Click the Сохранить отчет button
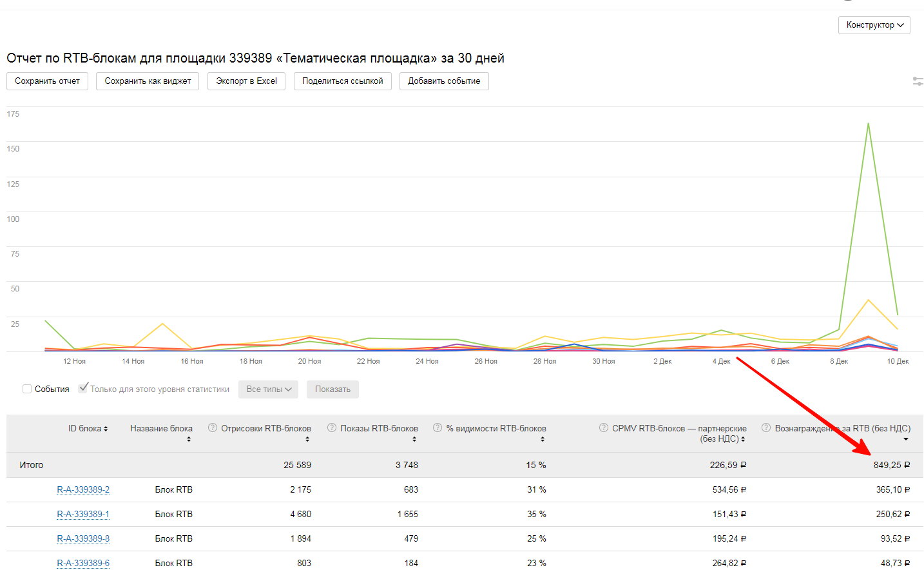 [47, 81]
